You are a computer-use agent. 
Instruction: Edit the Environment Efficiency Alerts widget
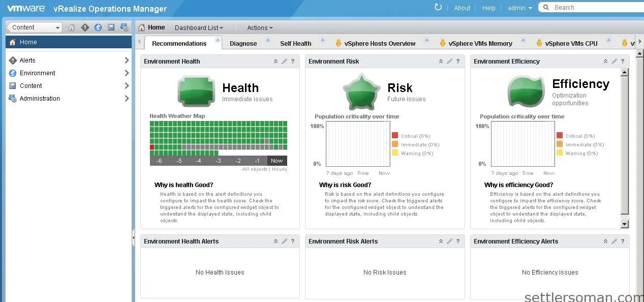(x=614, y=241)
